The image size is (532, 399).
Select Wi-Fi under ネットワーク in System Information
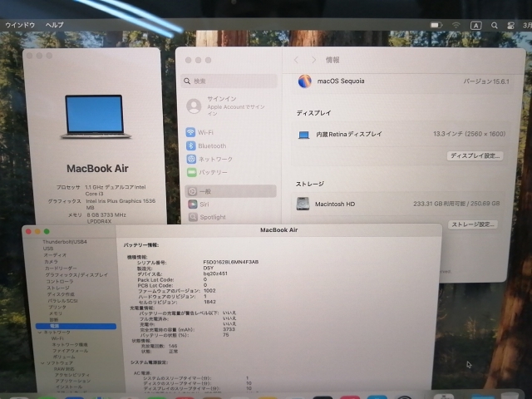point(57,338)
